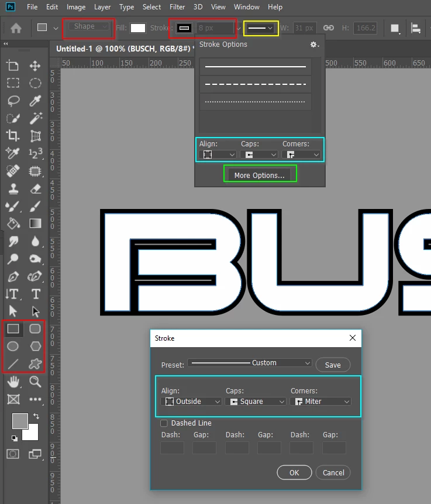Open Edit Toolbar three-dots menu
Screen dimensions: 431x504
[35, 399]
